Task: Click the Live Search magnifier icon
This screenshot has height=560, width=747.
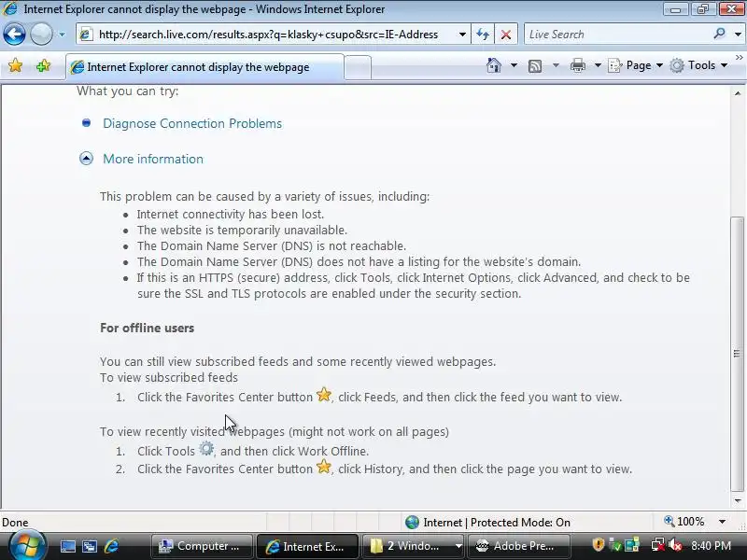Action: point(719,34)
